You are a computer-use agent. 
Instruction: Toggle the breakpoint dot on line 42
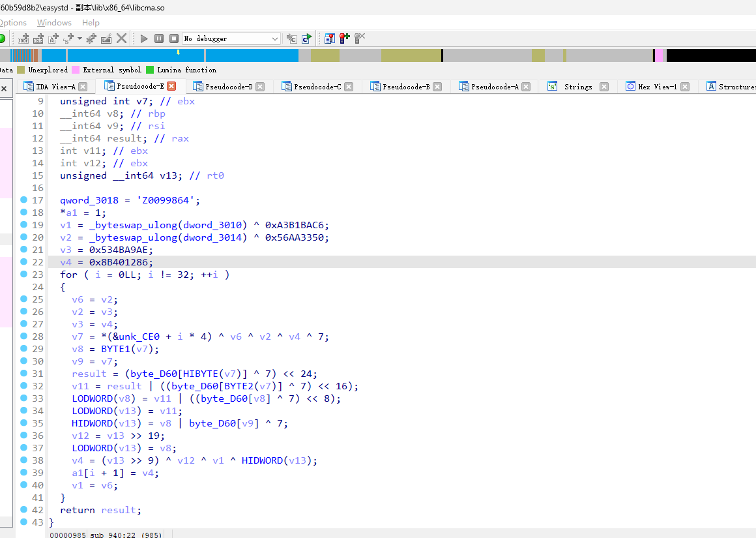click(24, 510)
